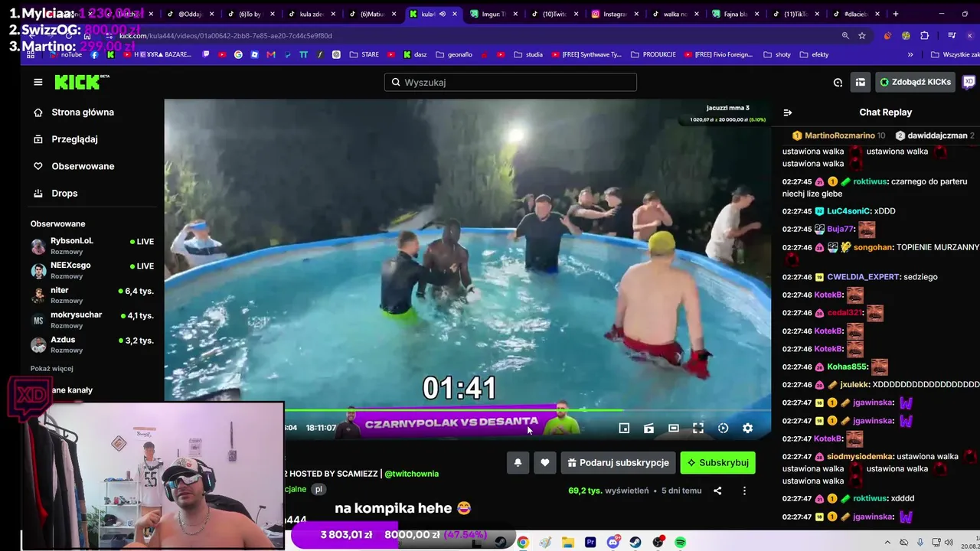The image size is (980, 551).
Task: Toggle theater mode on the video player
Action: [x=674, y=429]
